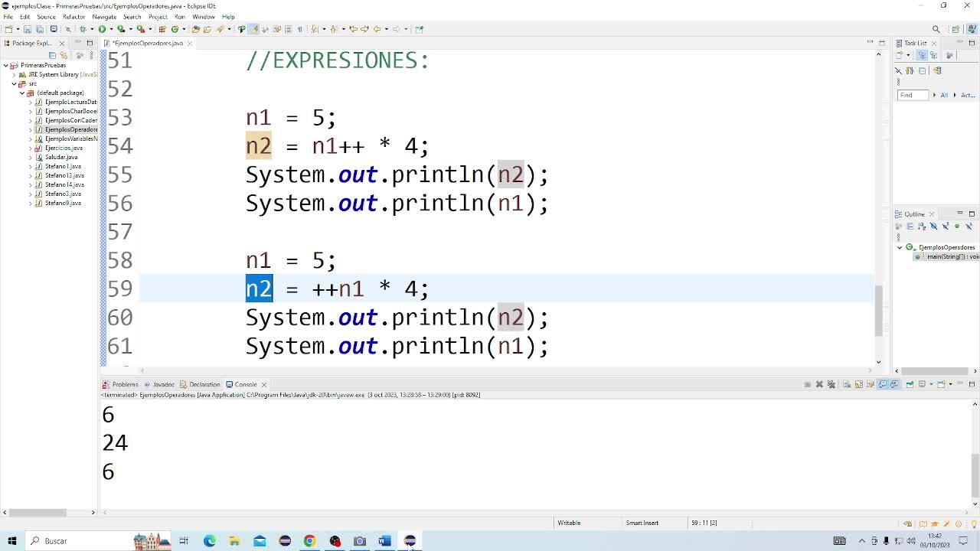Click in the Task List Find field
The width and height of the screenshot is (980, 551).
coord(913,95)
